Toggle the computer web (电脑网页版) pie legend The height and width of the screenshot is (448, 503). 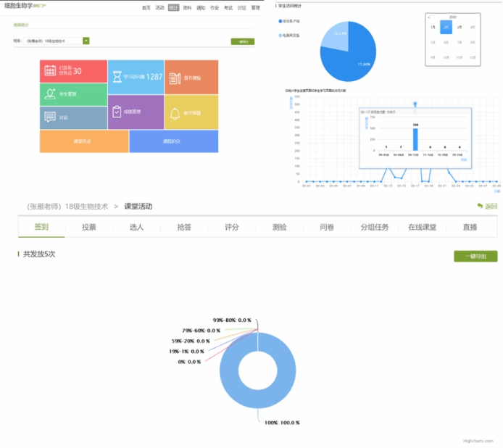click(x=294, y=34)
